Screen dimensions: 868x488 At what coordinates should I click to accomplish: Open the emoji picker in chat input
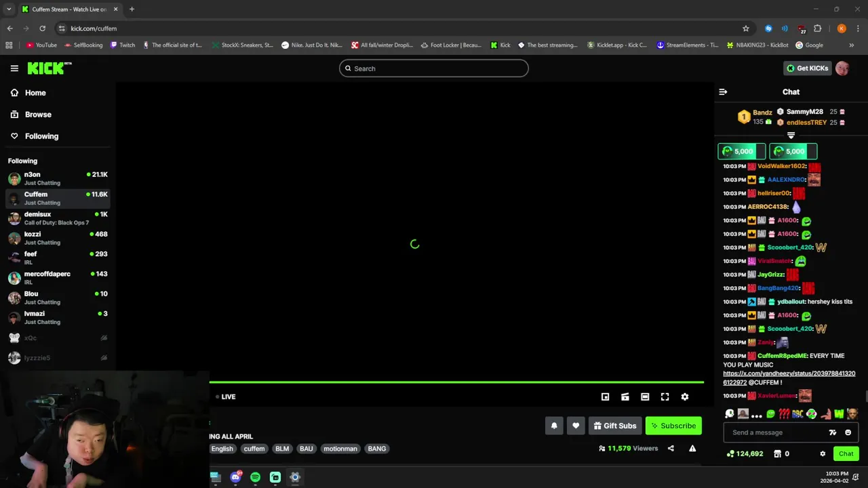(848, 432)
